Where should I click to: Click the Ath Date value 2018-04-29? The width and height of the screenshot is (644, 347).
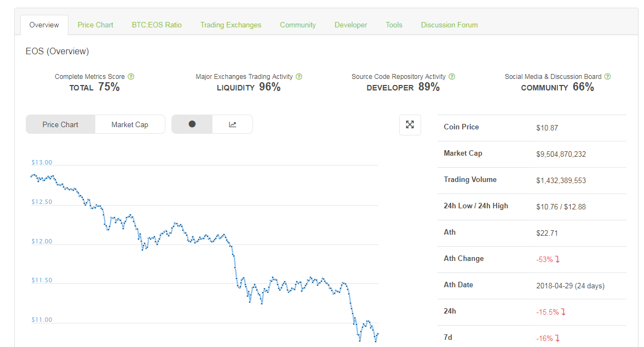click(571, 286)
